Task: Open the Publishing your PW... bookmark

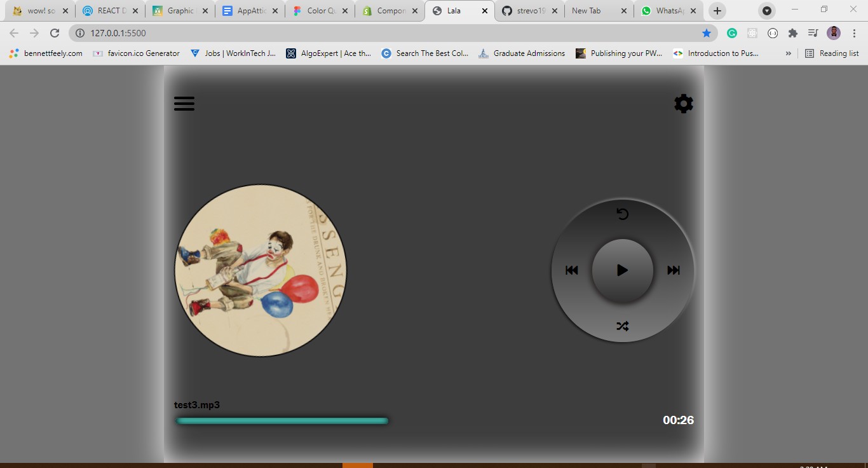Action: click(x=620, y=53)
